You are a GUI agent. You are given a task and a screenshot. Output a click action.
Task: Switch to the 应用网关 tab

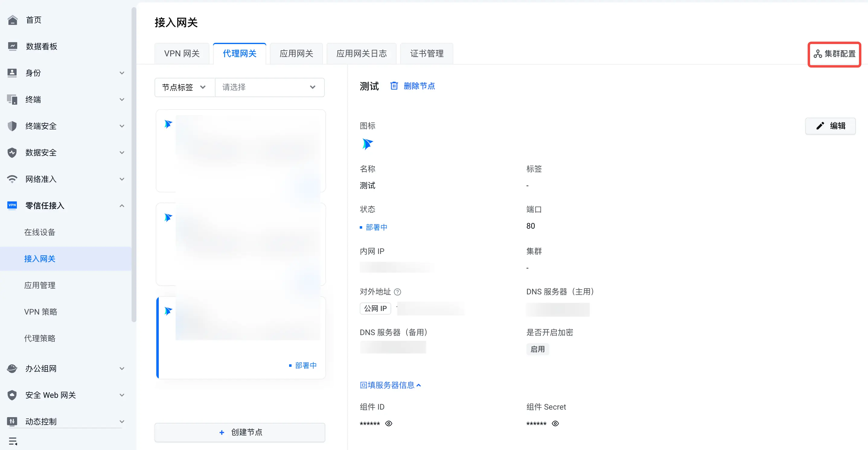pyautogui.click(x=296, y=54)
